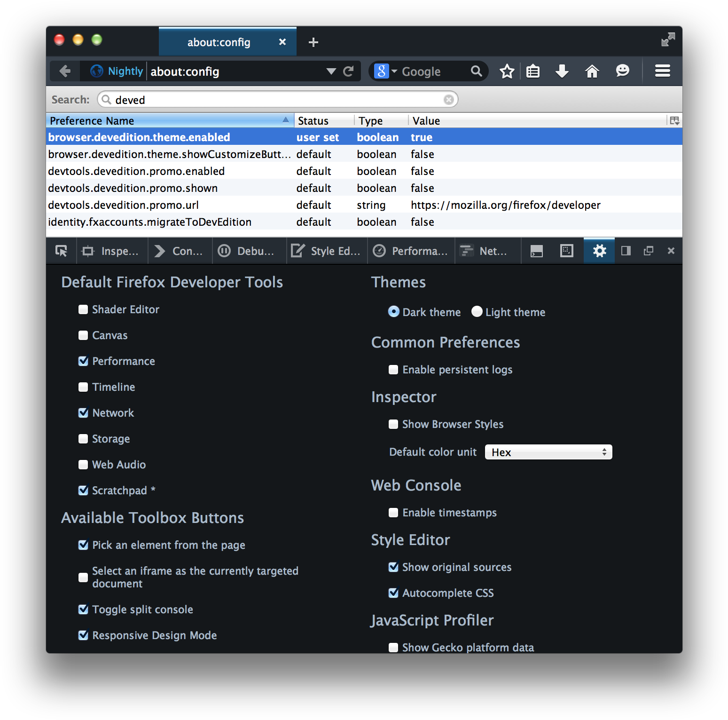Screen dimensions: 728x720
Task: Open devtools in separate window
Action: pyautogui.click(x=649, y=251)
